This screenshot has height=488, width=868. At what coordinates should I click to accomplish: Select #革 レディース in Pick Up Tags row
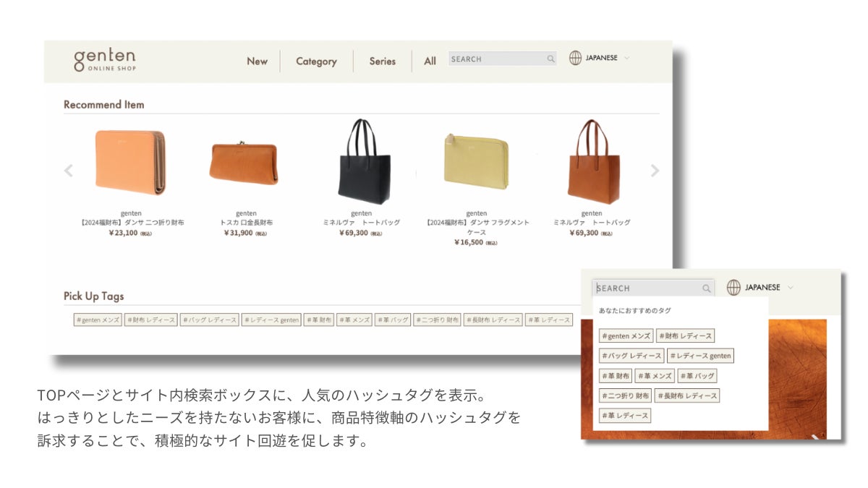click(x=549, y=320)
